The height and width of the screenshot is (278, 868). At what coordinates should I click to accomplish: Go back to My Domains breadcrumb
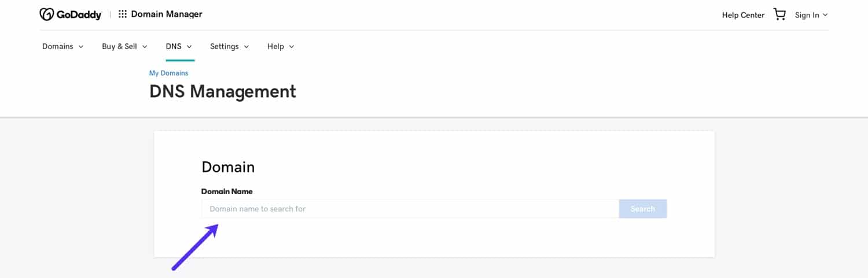pos(168,73)
